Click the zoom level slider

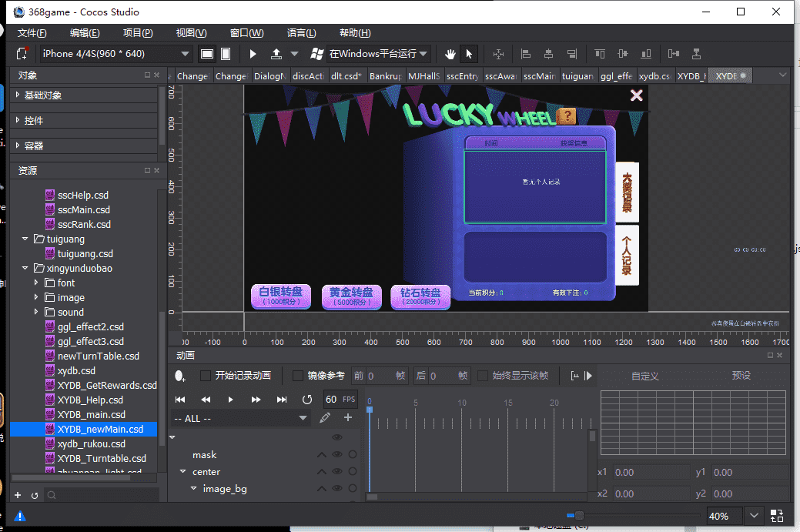pos(579,515)
